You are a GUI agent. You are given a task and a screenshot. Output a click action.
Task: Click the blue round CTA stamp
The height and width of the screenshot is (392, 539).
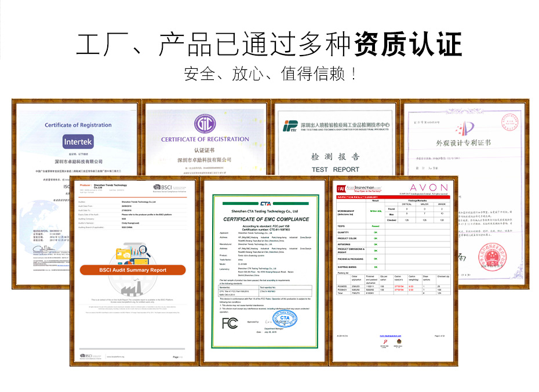(285, 319)
